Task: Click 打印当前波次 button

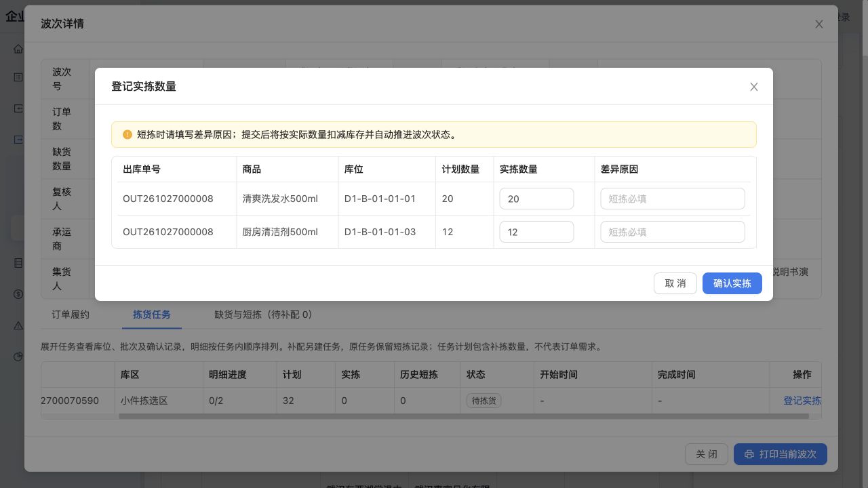Action: tap(781, 454)
